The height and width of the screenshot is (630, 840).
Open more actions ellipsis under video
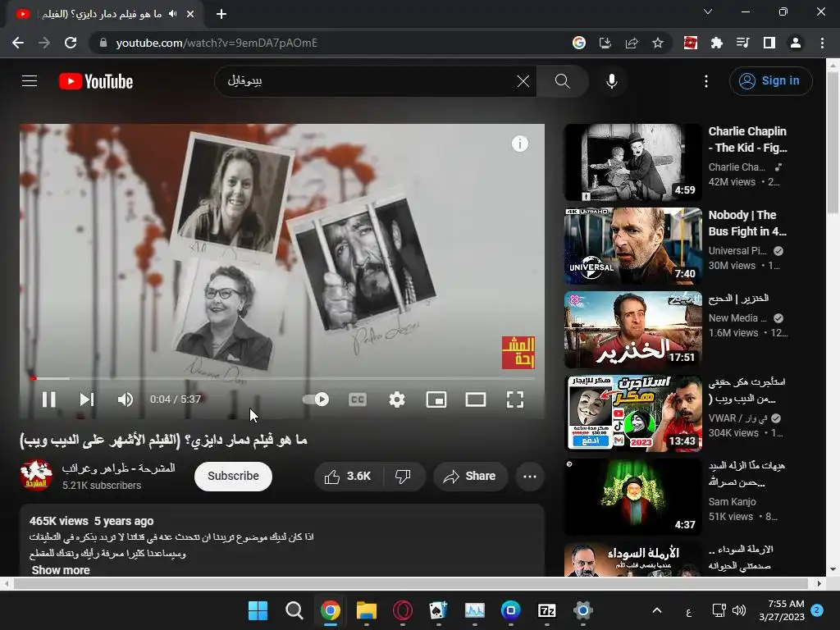tap(530, 476)
